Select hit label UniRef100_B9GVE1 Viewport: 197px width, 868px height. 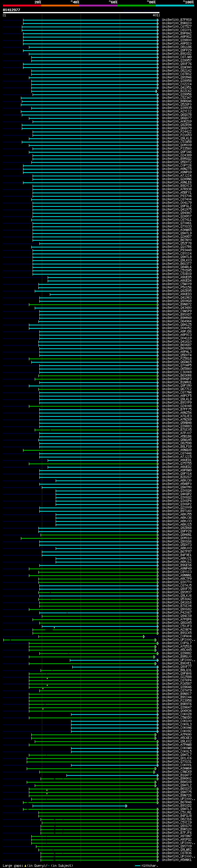tap(176, 664)
